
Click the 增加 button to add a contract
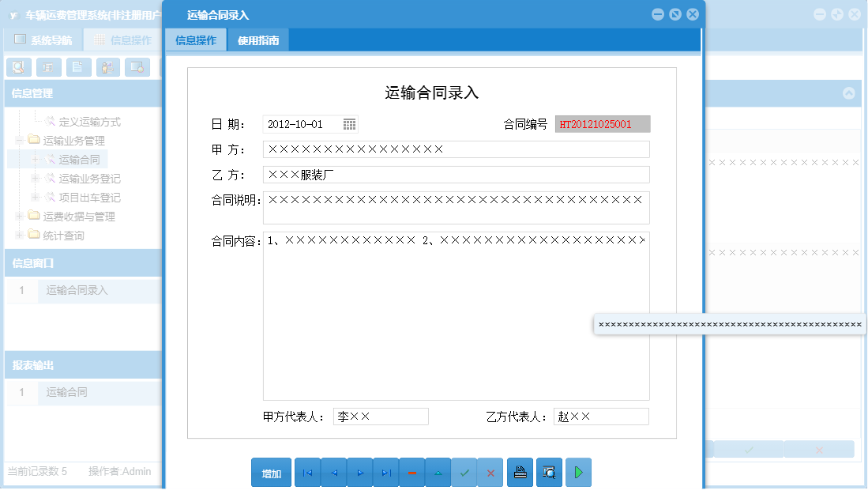coord(271,472)
